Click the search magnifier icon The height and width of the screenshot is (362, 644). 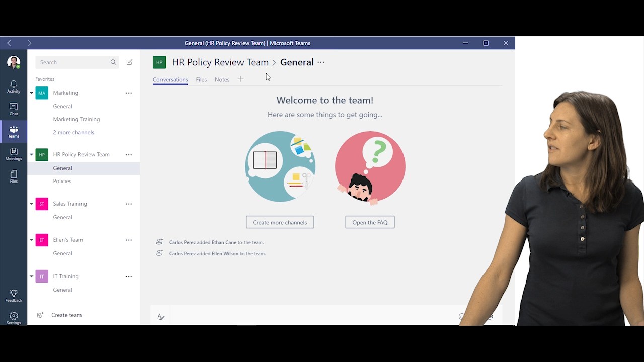pos(113,62)
